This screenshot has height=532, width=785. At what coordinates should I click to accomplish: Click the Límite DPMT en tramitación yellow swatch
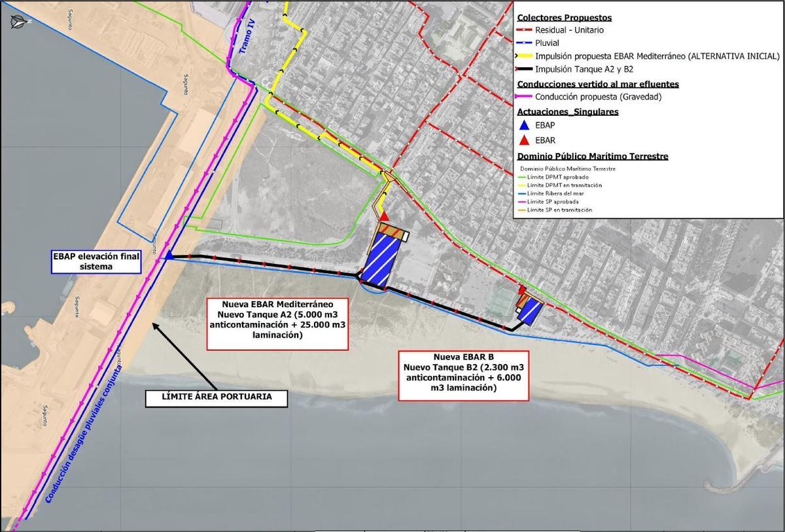tap(522, 185)
